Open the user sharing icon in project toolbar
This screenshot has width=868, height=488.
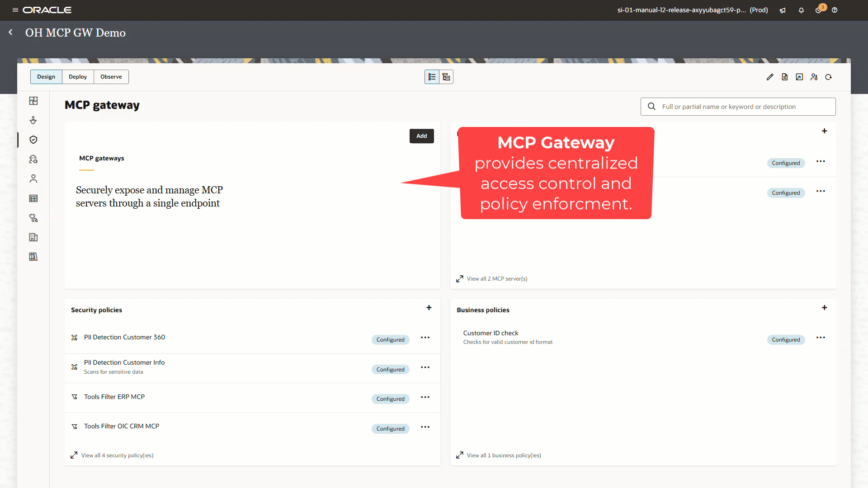click(x=814, y=77)
